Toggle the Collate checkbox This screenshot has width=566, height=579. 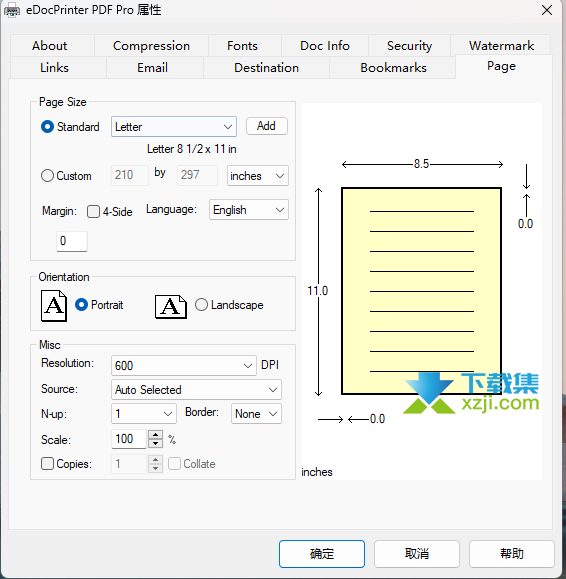[174, 463]
